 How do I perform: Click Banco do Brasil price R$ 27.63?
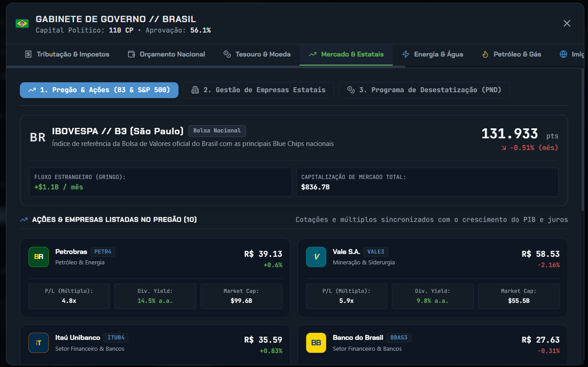pos(541,340)
